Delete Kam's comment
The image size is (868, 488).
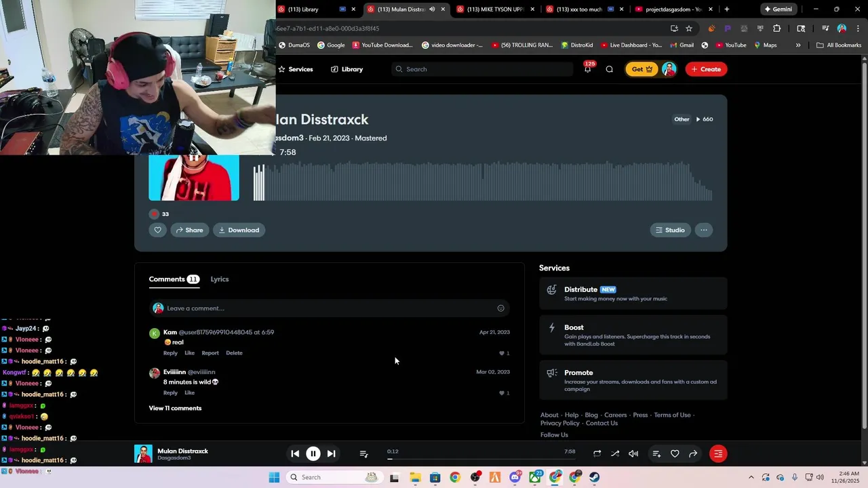coord(234,353)
